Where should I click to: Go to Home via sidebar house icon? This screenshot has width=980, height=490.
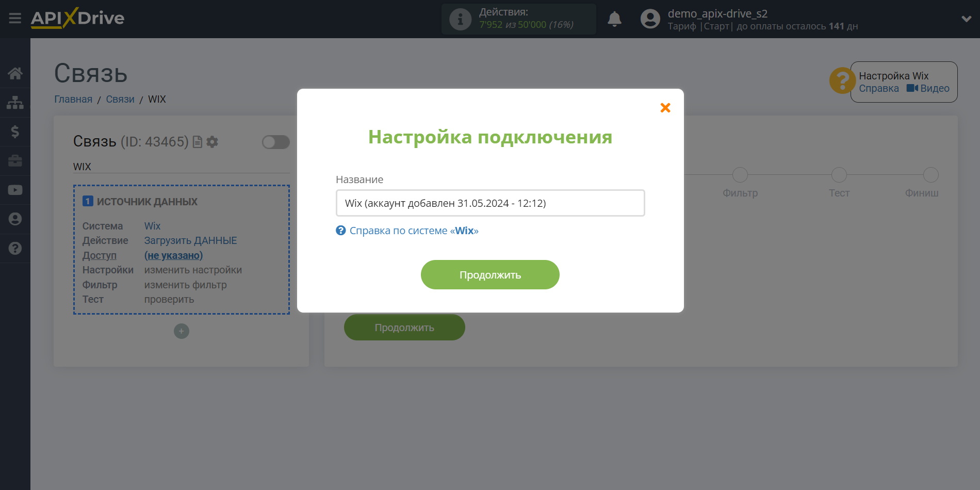tap(15, 73)
